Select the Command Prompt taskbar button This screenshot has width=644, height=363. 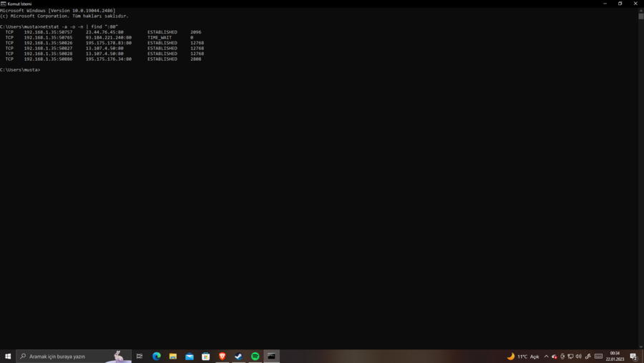[271, 356]
